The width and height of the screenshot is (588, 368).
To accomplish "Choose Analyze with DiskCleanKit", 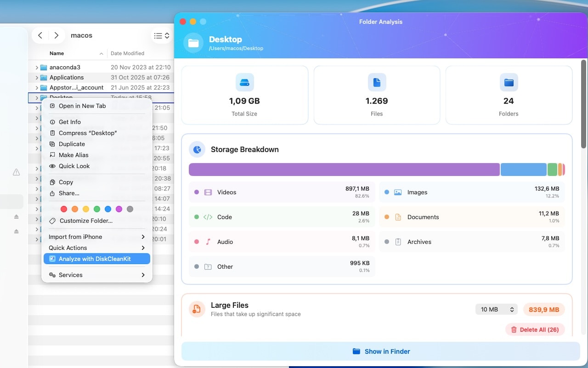I will 97,259.
